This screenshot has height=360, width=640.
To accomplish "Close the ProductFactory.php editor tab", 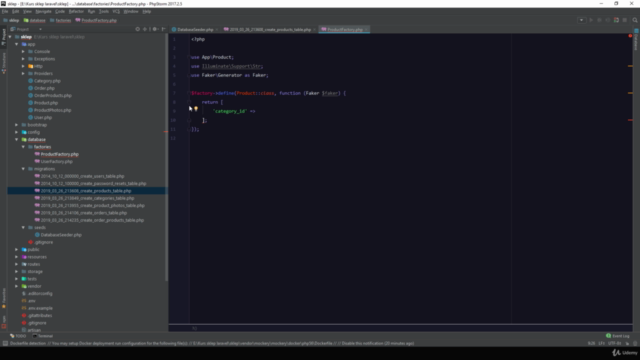I will (x=366, y=29).
